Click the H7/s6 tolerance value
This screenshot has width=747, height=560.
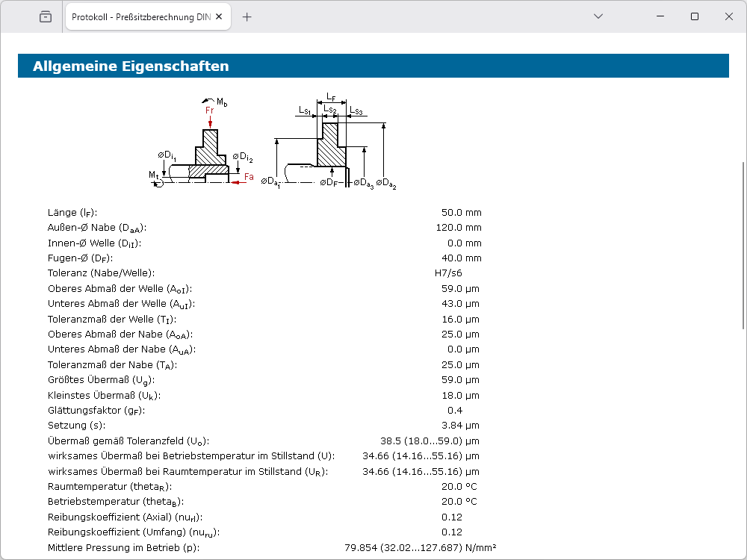tap(448, 273)
